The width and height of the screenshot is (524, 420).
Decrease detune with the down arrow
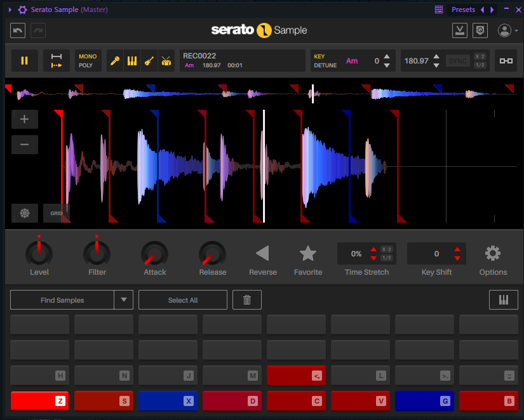387,65
